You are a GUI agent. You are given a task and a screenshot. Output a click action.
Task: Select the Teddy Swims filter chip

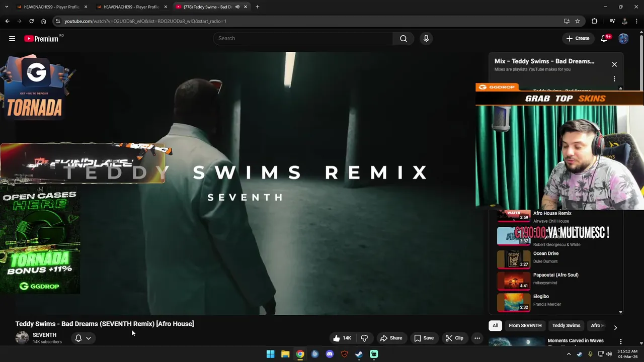[566, 326]
